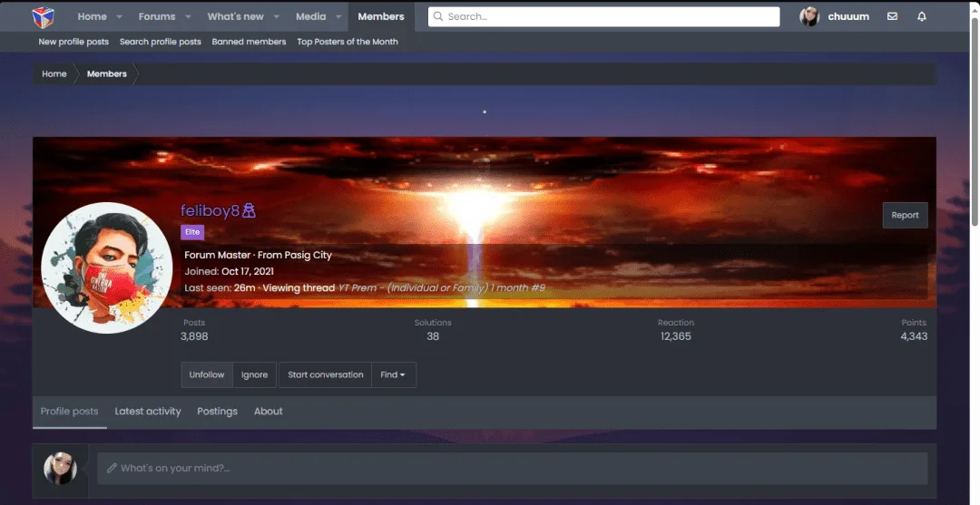
Task: Open New profile posts link
Action: [73, 42]
